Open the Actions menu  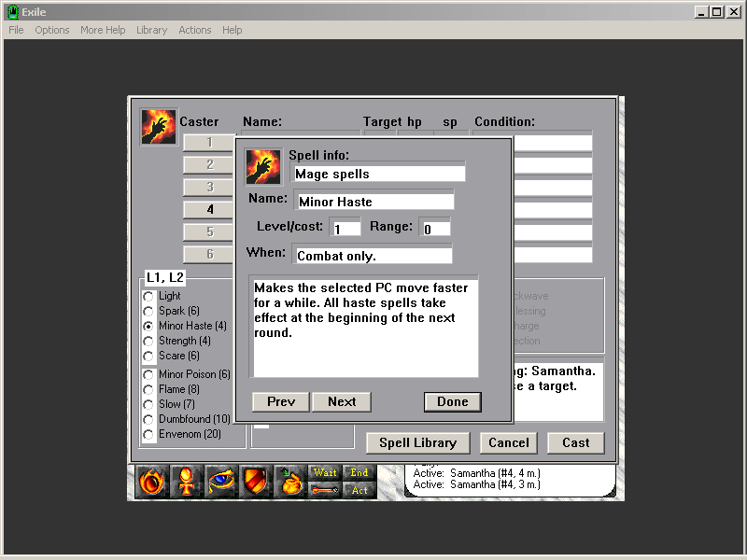tap(195, 30)
